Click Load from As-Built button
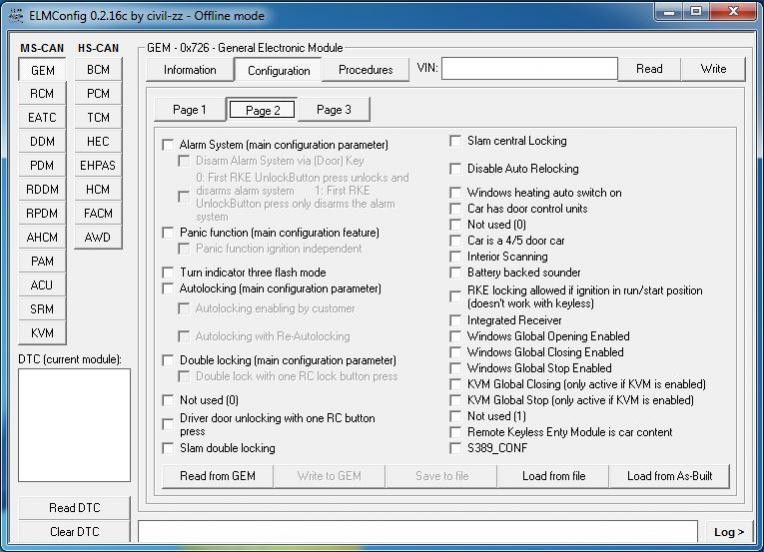This screenshot has height=552, width=764. pos(669,476)
